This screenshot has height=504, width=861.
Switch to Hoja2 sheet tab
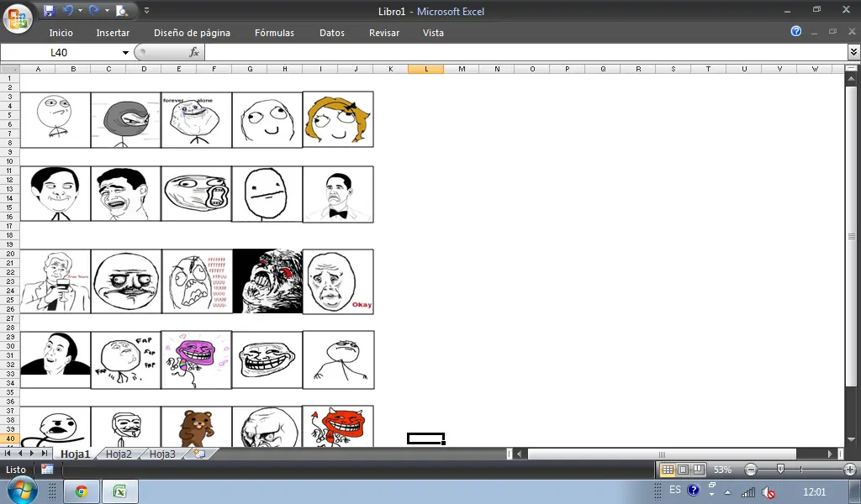point(119,454)
